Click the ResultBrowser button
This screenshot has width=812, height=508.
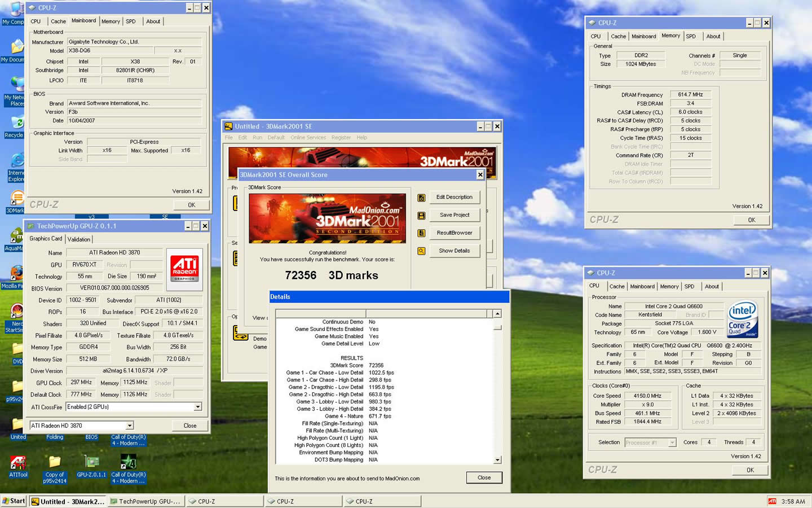pos(454,233)
